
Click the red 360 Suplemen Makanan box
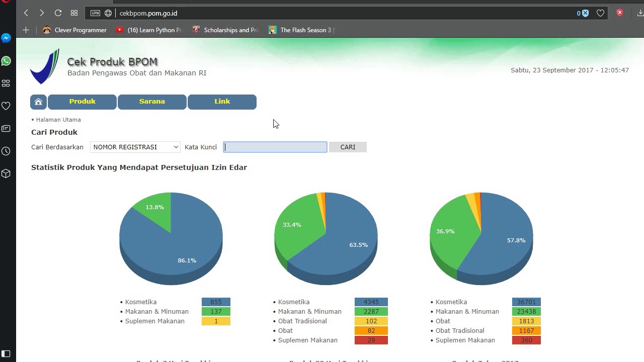(526, 340)
